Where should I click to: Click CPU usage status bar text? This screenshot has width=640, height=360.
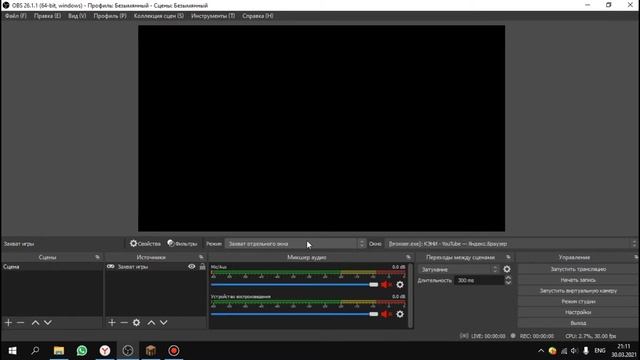pyautogui.click(x=591, y=336)
